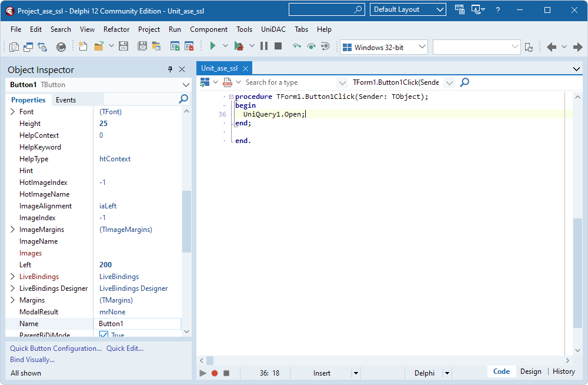Toggle the ParentBiDiMode checkbox
Viewport: 588px width, 385px height.
click(104, 335)
